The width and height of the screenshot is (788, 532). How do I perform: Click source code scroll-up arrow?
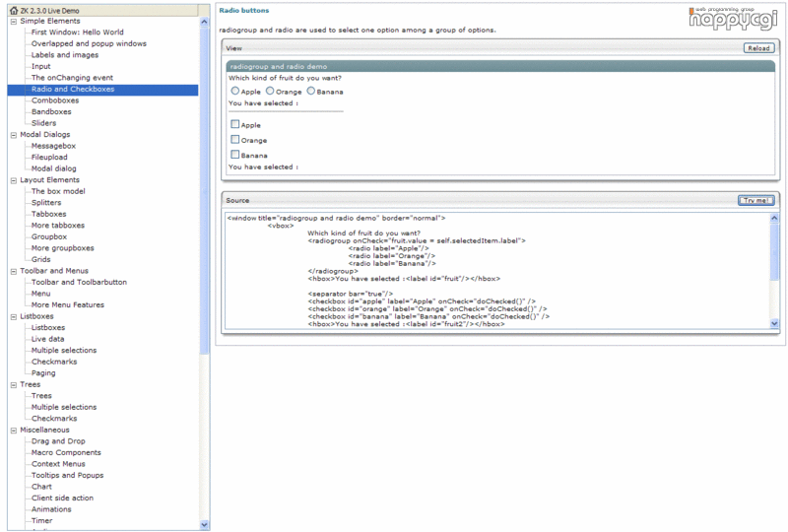(774, 218)
